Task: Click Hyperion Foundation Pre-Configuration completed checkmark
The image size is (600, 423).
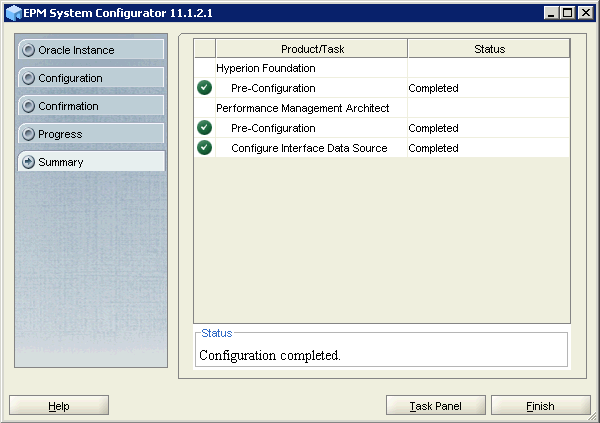Action: pos(205,88)
